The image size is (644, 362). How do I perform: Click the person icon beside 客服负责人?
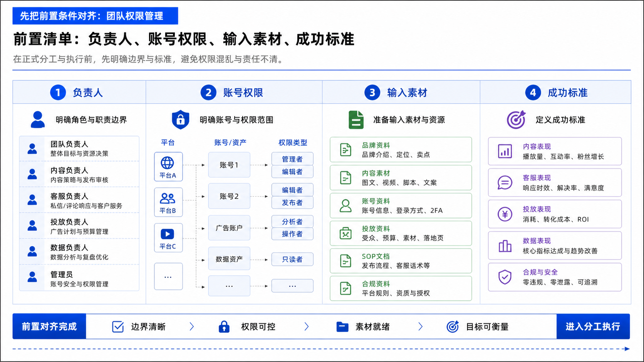point(32,200)
